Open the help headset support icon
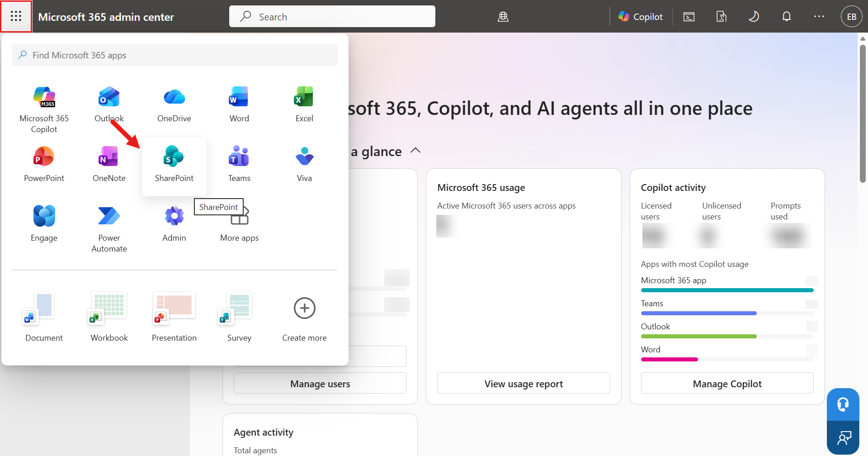868x456 pixels. click(843, 404)
